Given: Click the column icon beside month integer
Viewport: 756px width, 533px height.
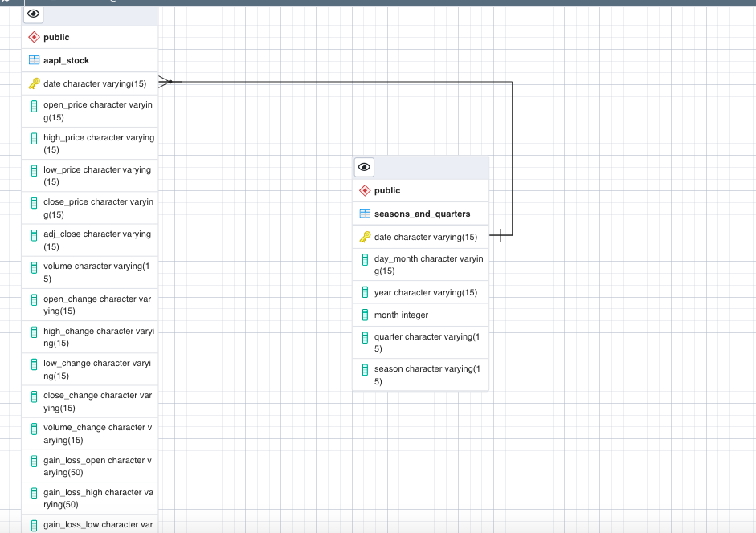Looking at the screenshot, I should (365, 315).
